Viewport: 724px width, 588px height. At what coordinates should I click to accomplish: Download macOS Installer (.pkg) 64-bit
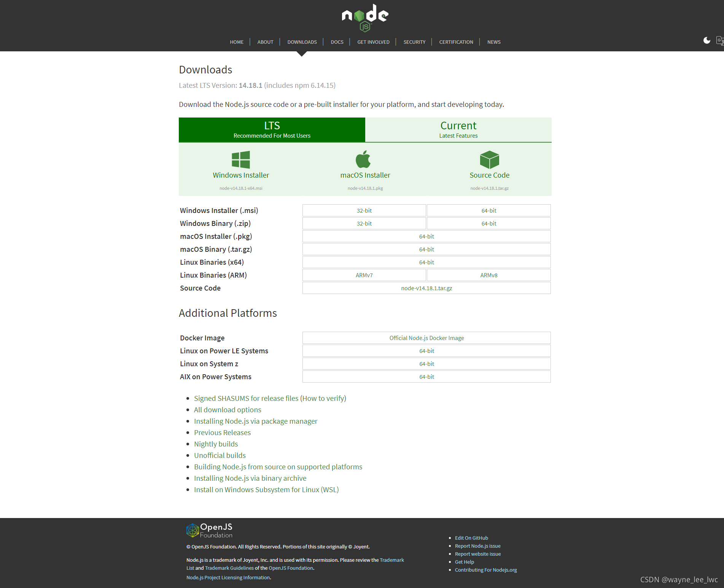coord(426,236)
